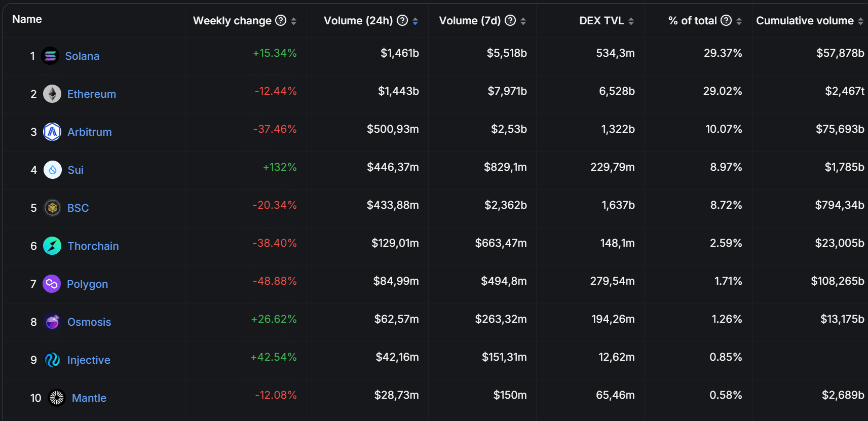Open the Thorchain chain link
Image resolution: width=868 pixels, height=421 pixels.
tap(93, 246)
